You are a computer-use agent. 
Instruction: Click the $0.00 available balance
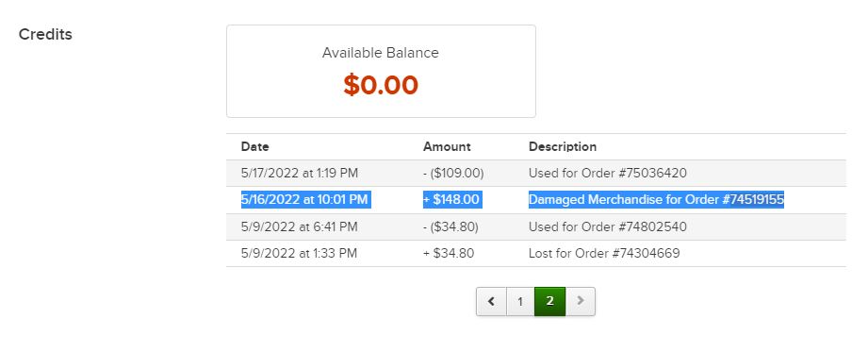(x=381, y=85)
